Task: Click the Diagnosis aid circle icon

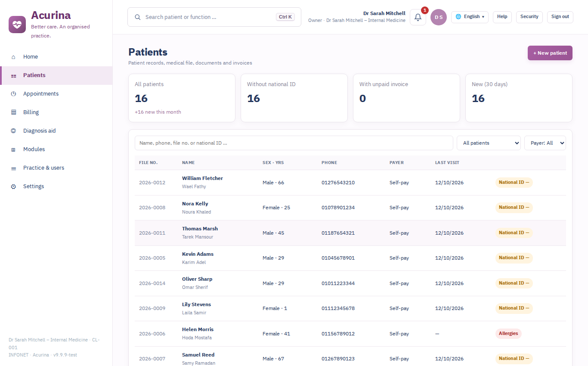Action: [13, 131]
